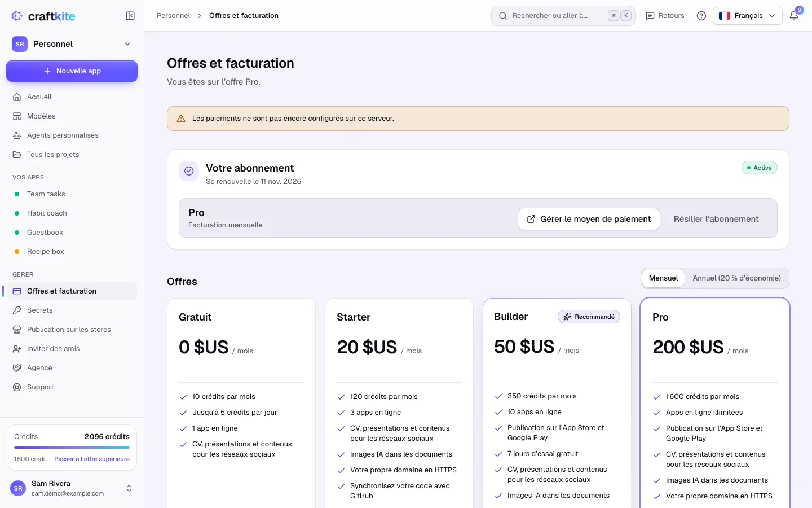Image resolution: width=812 pixels, height=508 pixels.
Task: Click the Agence icon
Action: [x=17, y=368]
